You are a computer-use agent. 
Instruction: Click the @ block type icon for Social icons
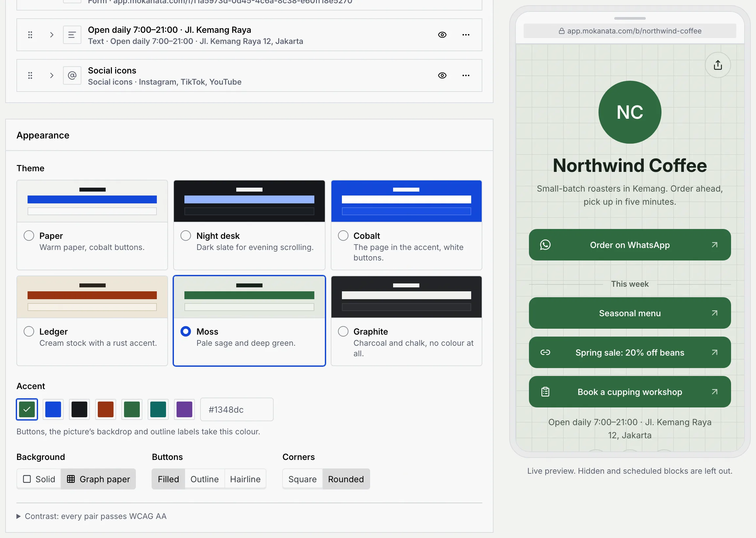tap(72, 75)
